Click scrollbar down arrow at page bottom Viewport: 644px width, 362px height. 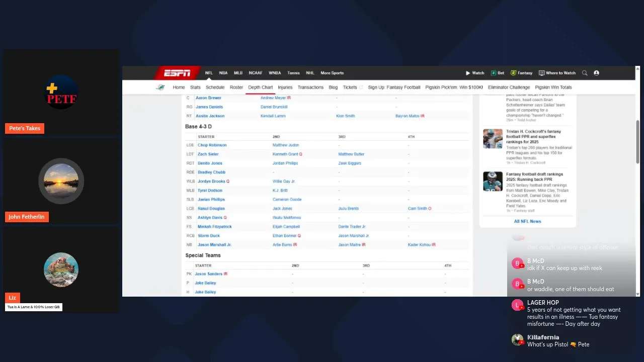pos(638,294)
